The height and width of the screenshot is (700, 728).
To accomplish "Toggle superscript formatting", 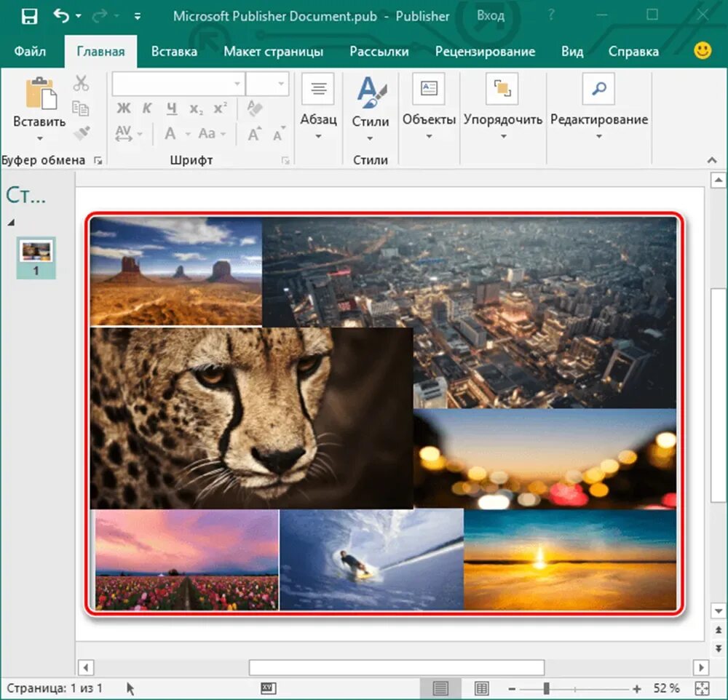I will 220,108.
